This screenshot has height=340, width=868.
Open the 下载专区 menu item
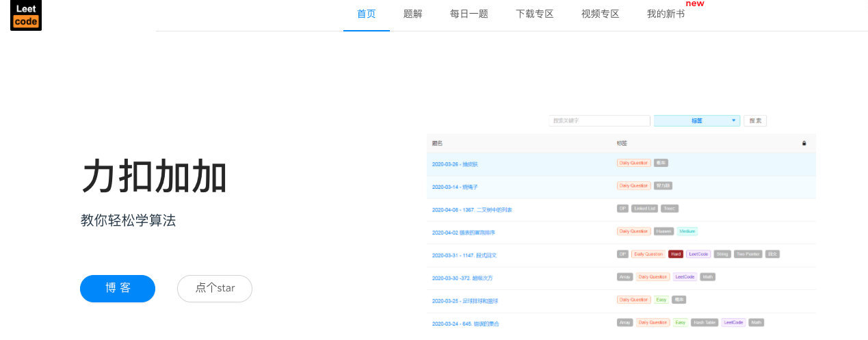(x=535, y=14)
